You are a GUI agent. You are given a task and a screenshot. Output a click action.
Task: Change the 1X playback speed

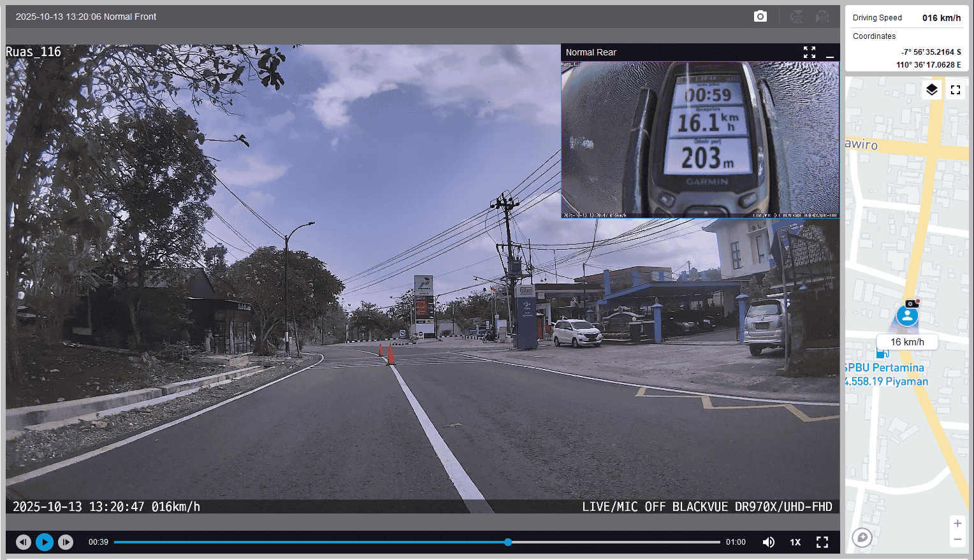point(795,542)
